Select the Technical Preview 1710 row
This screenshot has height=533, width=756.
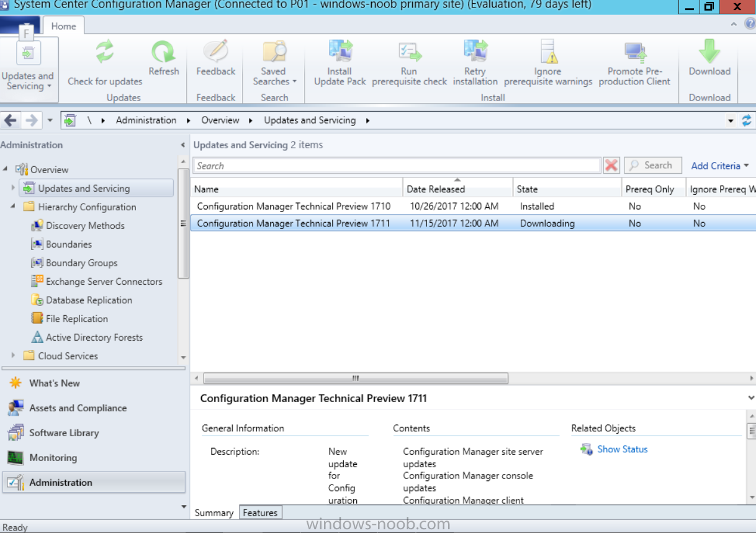coord(472,206)
